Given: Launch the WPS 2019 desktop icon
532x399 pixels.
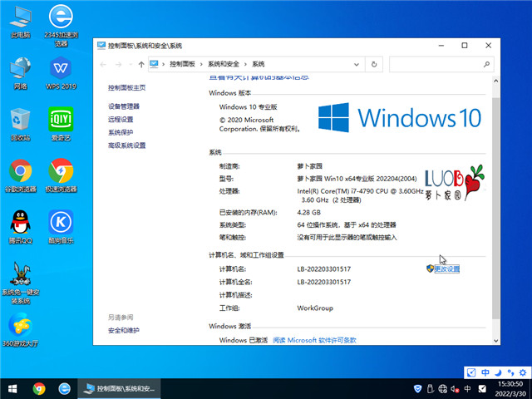Looking at the screenshot, I should point(61,74).
